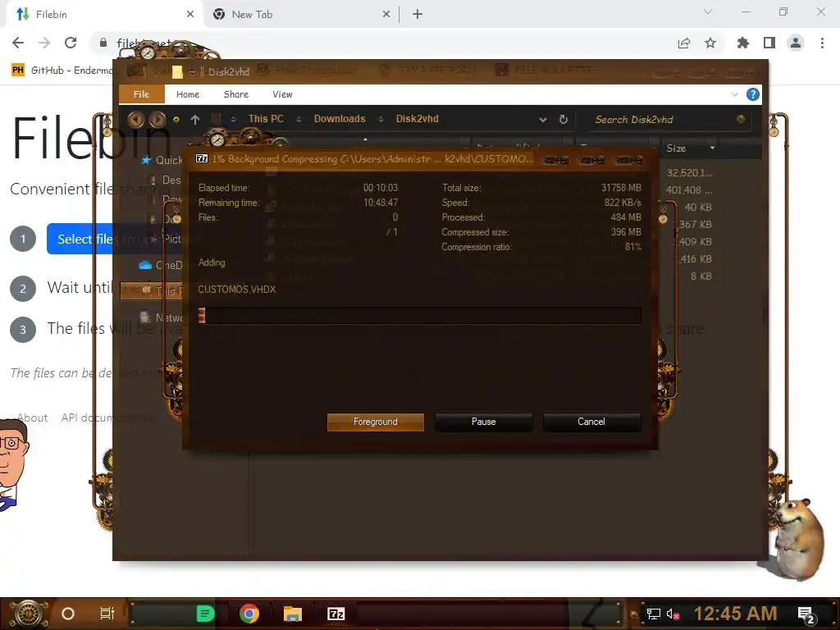Open network status tray icon
The image size is (840, 630).
pyautogui.click(x=653, y=614)
